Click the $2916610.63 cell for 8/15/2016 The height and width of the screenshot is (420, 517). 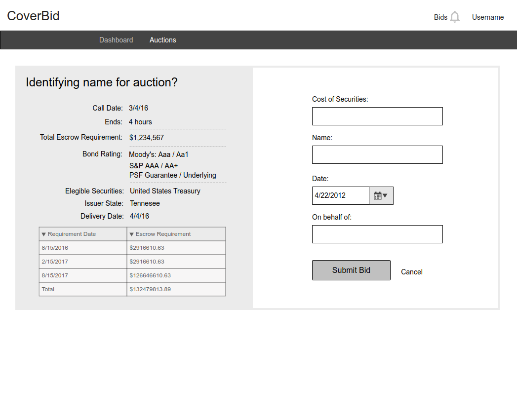click(176, 248)
